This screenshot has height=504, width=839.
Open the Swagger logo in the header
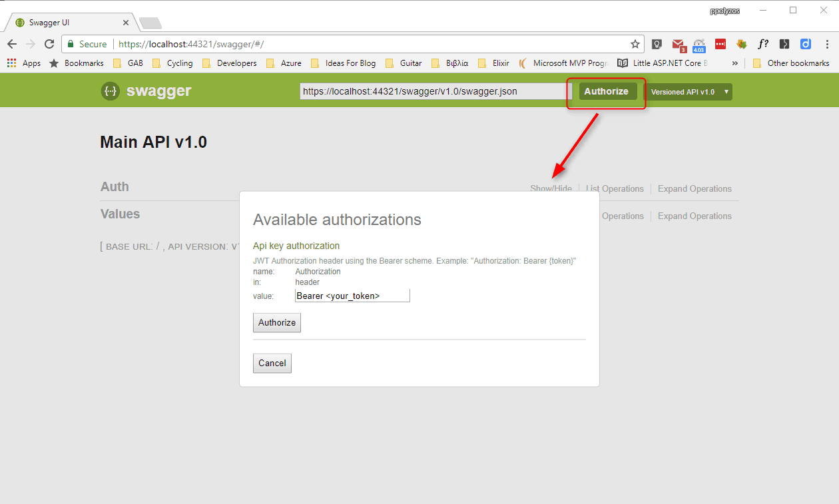[146, 91]
